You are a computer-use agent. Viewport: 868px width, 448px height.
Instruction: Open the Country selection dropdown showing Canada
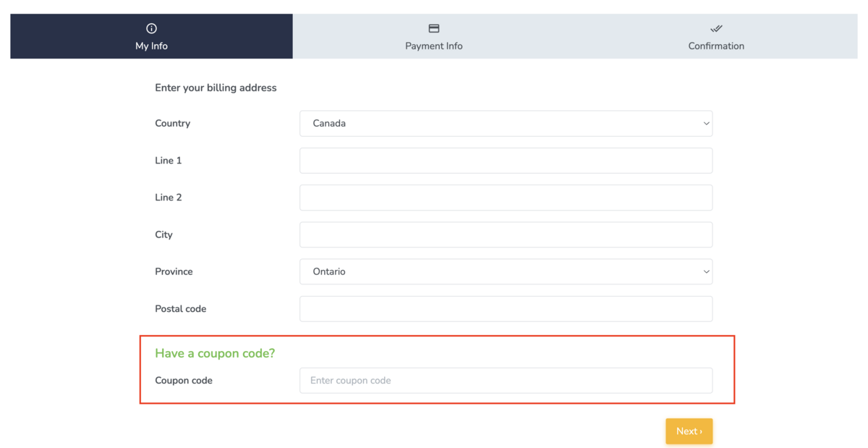click(x=506, y=123)
